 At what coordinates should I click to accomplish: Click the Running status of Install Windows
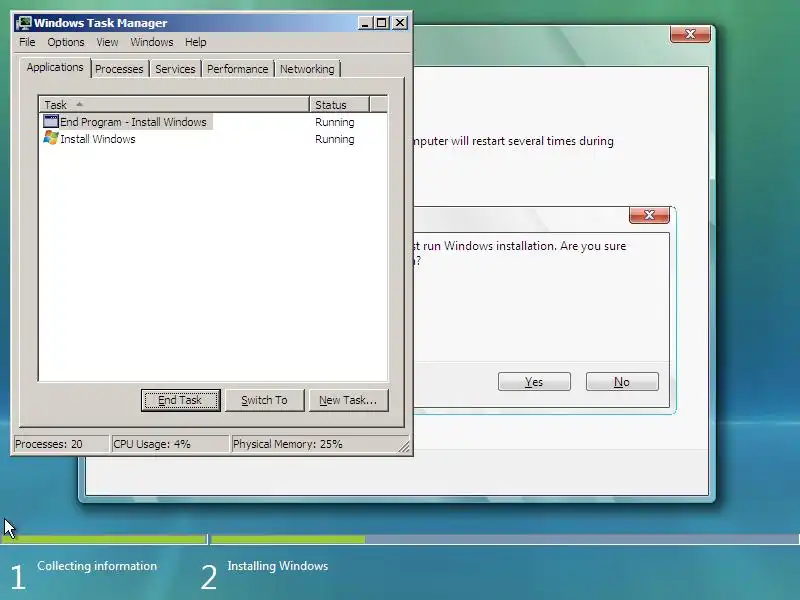[x=335, y=139]
